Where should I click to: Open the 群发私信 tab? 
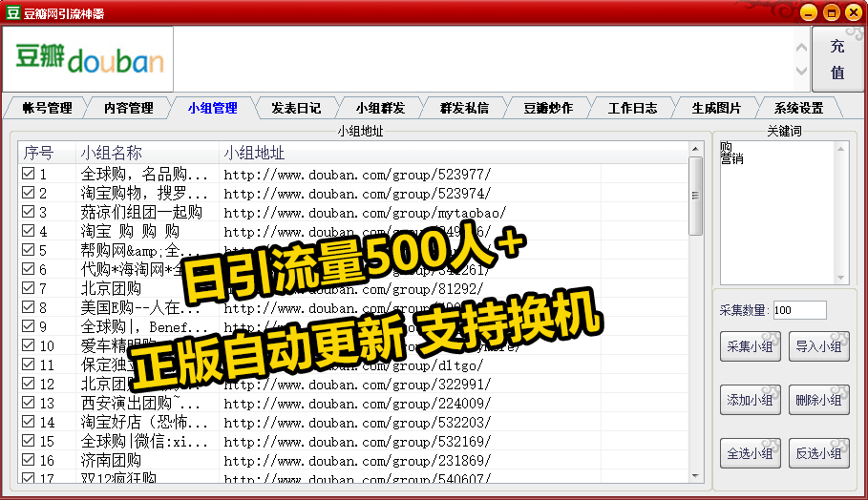click(464, 108)
